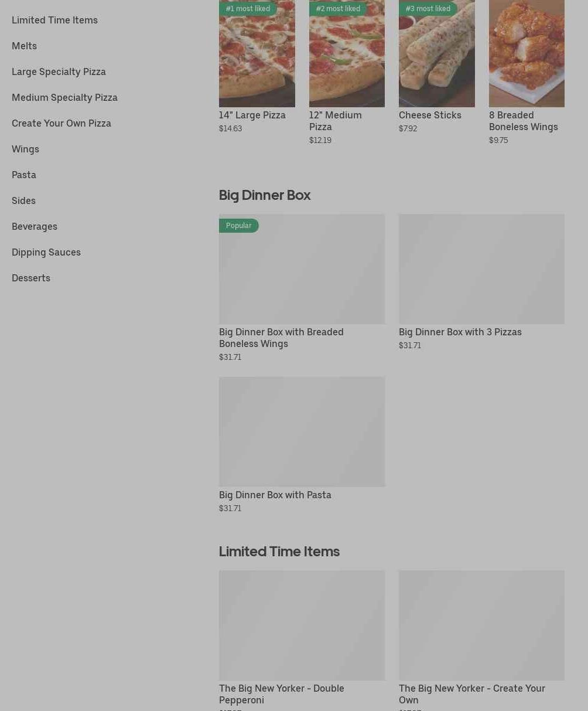Screen dimensions: 588x711
Task: Open the Cheese Sticks item link
Action: pyautogui.click(x=430, y=115)
